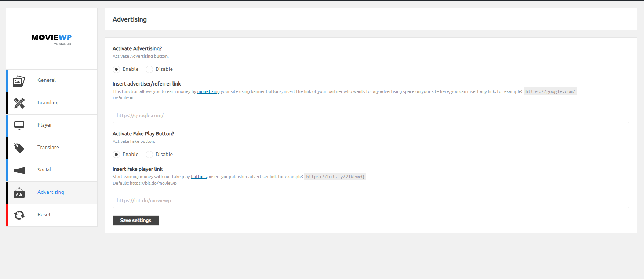The image size is (644, 279).
Task: Open the buttons hyperlink
Action: (x=199, y=177)
